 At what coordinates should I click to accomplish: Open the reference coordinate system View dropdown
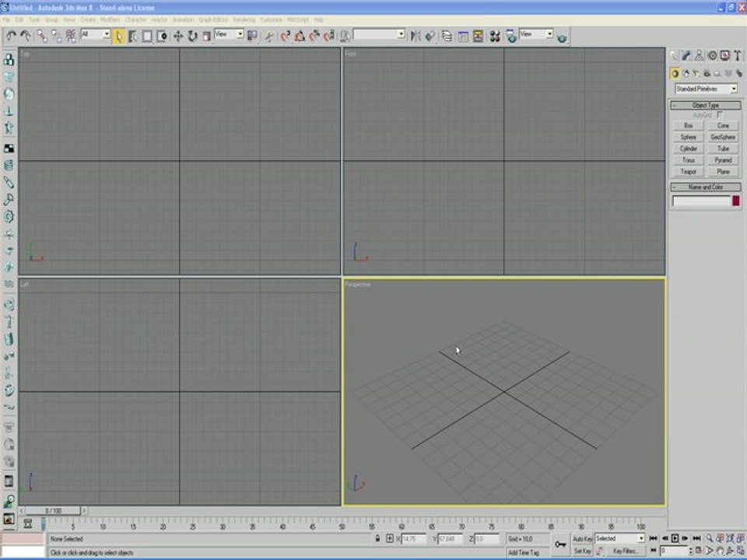(229, 34)
